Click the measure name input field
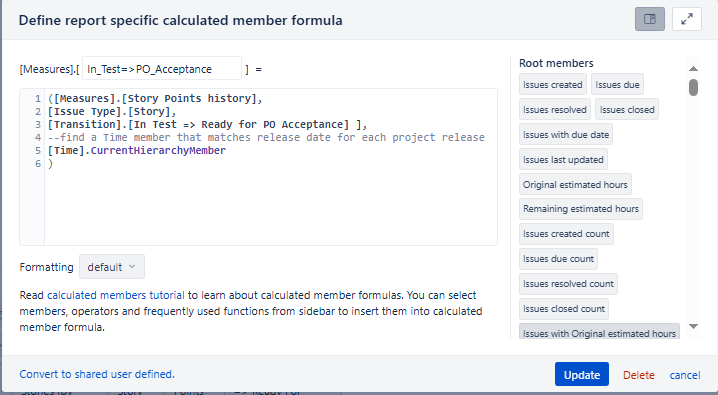The image size is (718, 395). tap(162, 69)
